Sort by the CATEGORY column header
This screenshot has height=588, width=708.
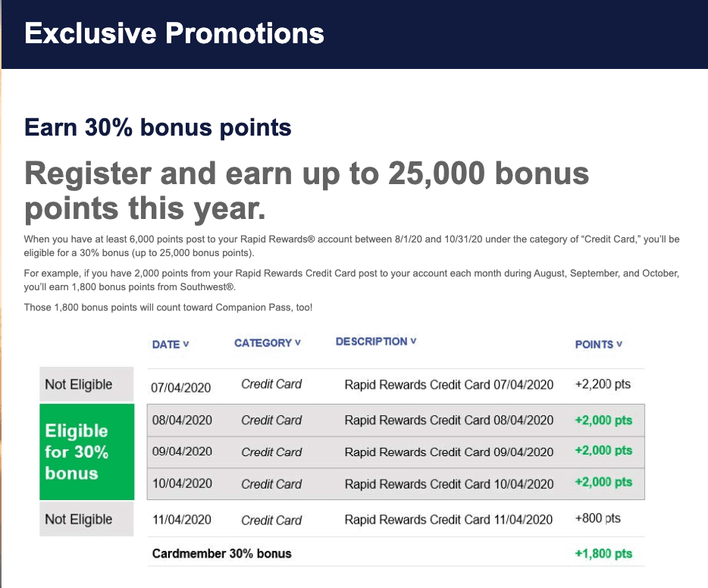pos(268,343)
